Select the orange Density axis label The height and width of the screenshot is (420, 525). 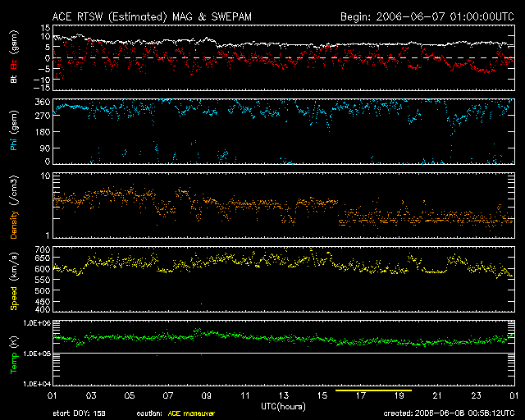point(13,215)
